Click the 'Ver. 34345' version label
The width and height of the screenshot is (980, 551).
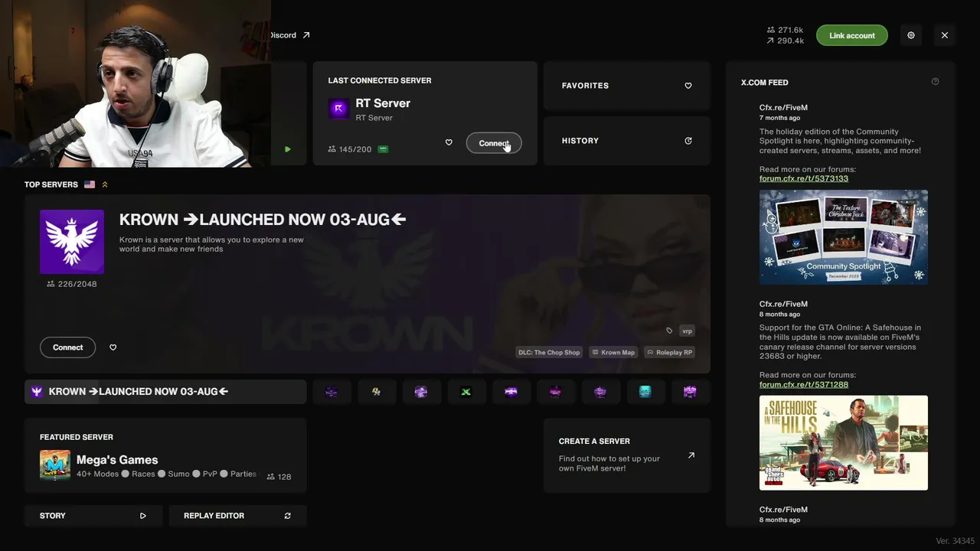point(955,541)
